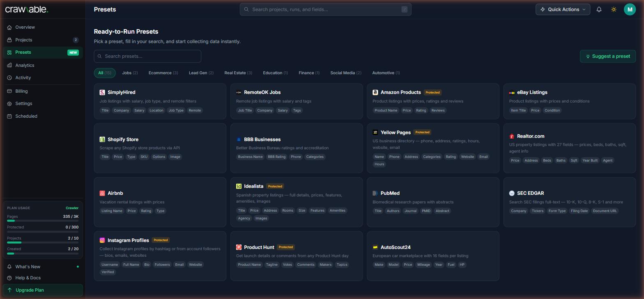
Task: Open notifications bell icon
Action: (599, 9)
